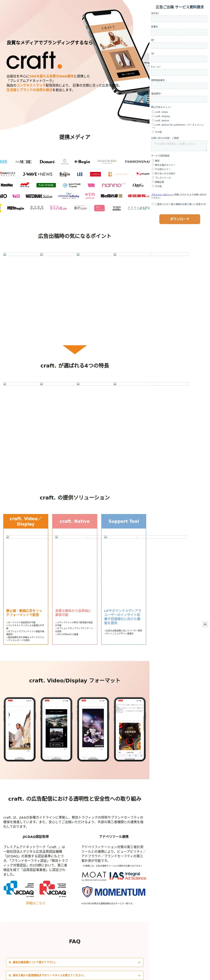Screen dimensions: 210x980
Task: Expand the 素材入稿 lead time FAQ question
Action: [x=75, y=975]
